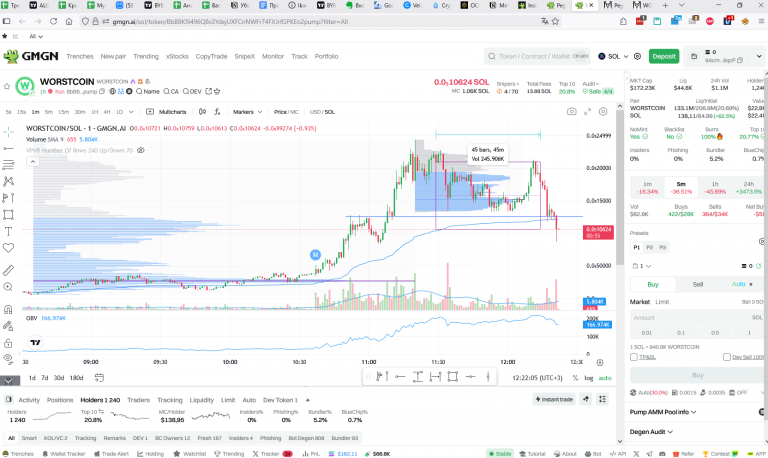
Task: Click the Amount input field
Action: [697, 317]
